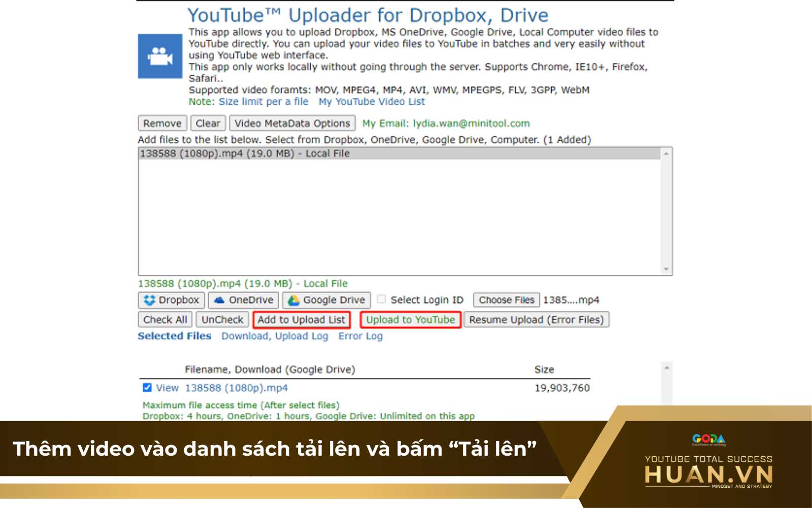Open Video MetaData Options

[x=292, y=123]
